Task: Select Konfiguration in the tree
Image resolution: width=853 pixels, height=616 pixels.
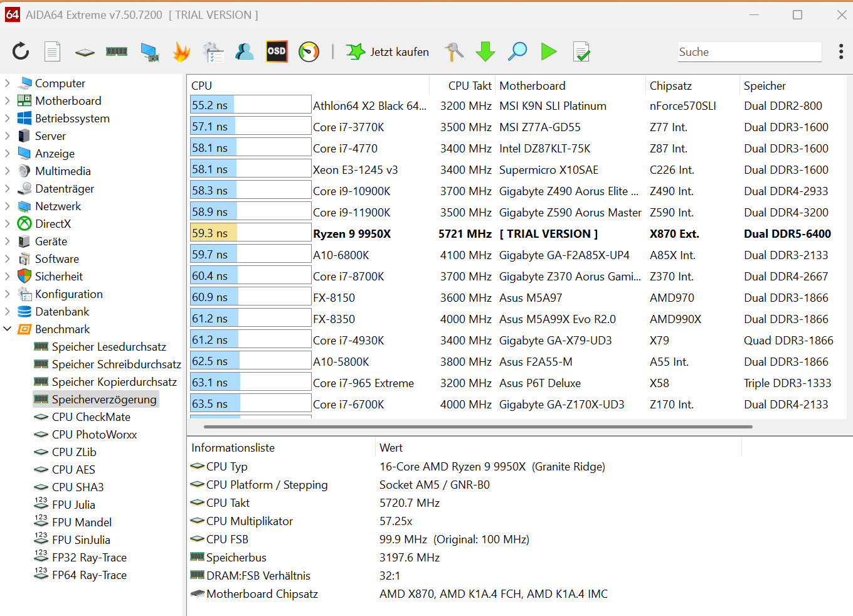Action: [69, 294]
